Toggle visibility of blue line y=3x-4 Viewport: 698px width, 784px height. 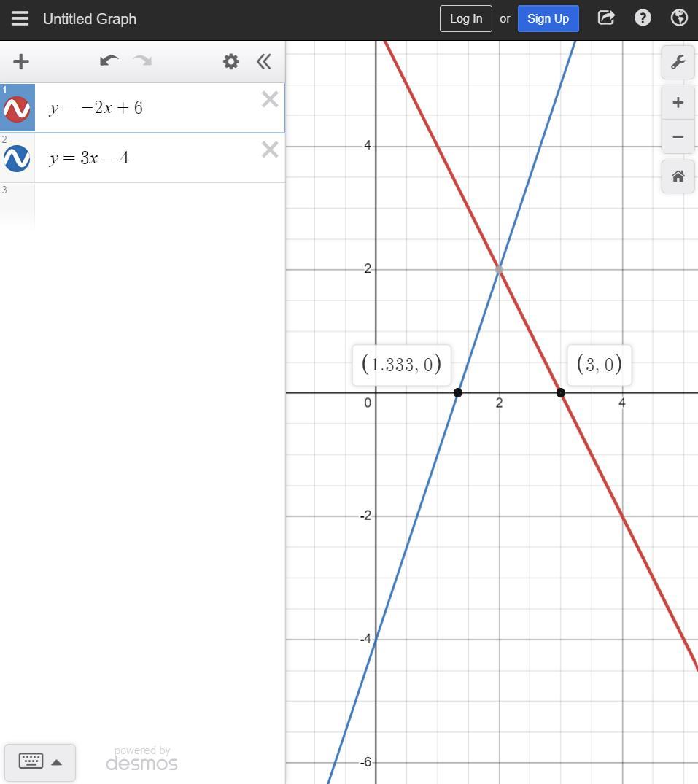tap(17, 158)
